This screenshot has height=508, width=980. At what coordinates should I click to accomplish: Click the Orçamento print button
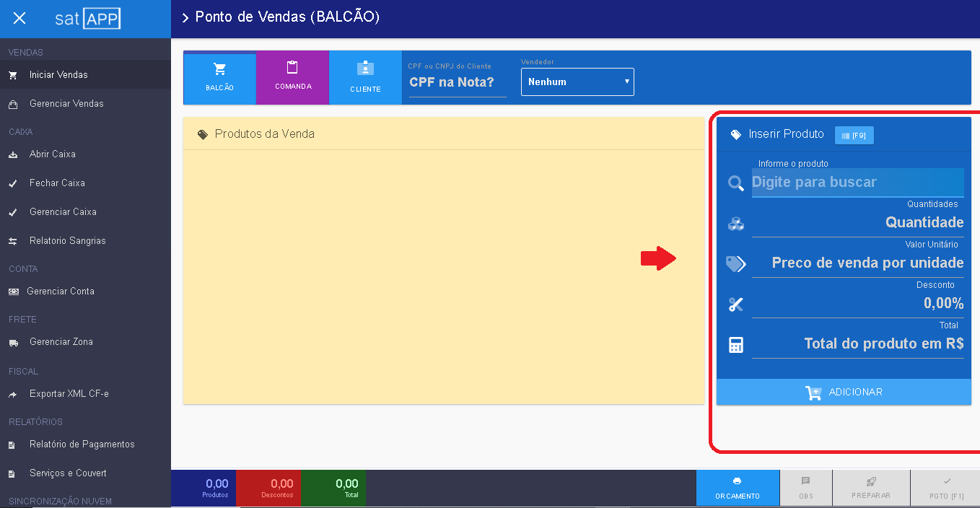click(x=737, y=488)
